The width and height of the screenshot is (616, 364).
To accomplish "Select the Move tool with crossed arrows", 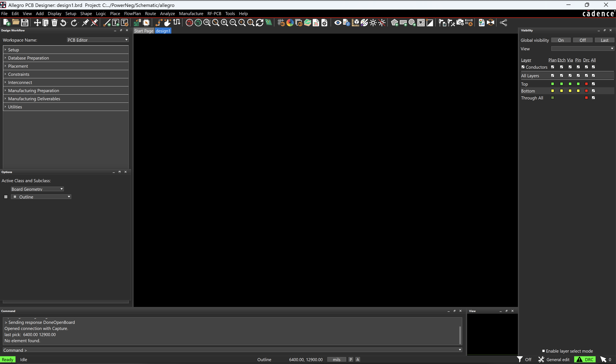I will pyautogui.click(x=37, y=23).
